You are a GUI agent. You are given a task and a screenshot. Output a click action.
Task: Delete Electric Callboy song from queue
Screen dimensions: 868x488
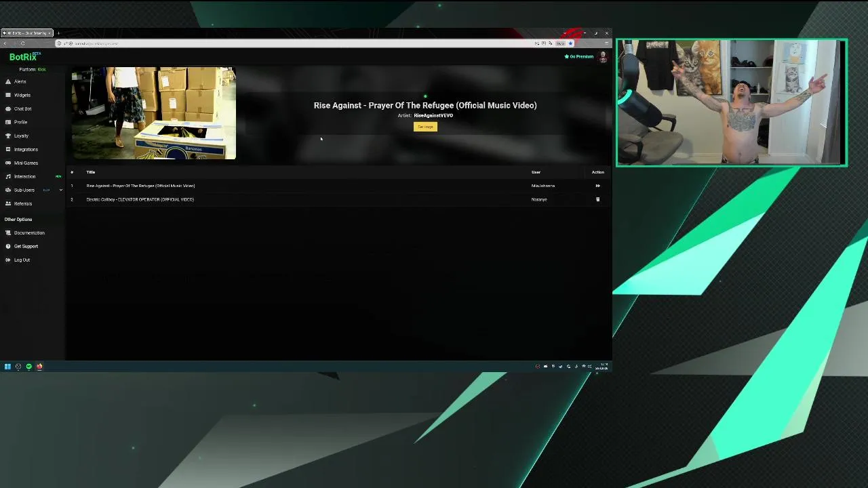pyautogui.click(x=597, y=199)
